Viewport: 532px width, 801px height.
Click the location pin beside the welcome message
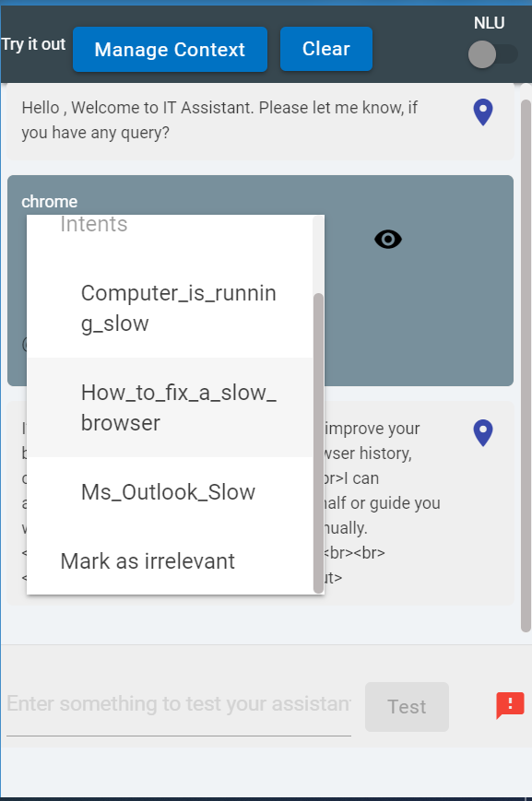pyautogui.click(x=483, y=112)
